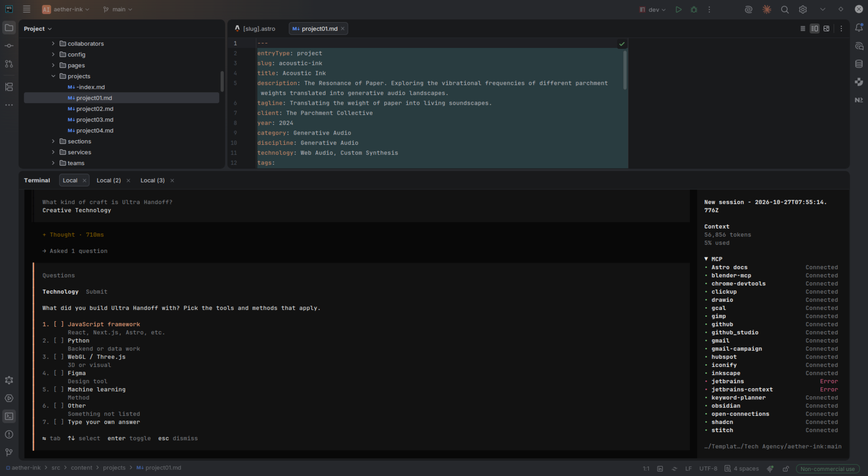Close the Local (3) terminal tab

pyautogui.click(x=172, y=180)
